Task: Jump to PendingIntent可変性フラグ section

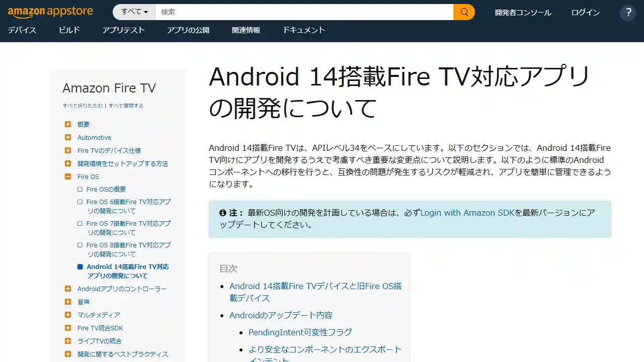Action: (x=300, y=332)
